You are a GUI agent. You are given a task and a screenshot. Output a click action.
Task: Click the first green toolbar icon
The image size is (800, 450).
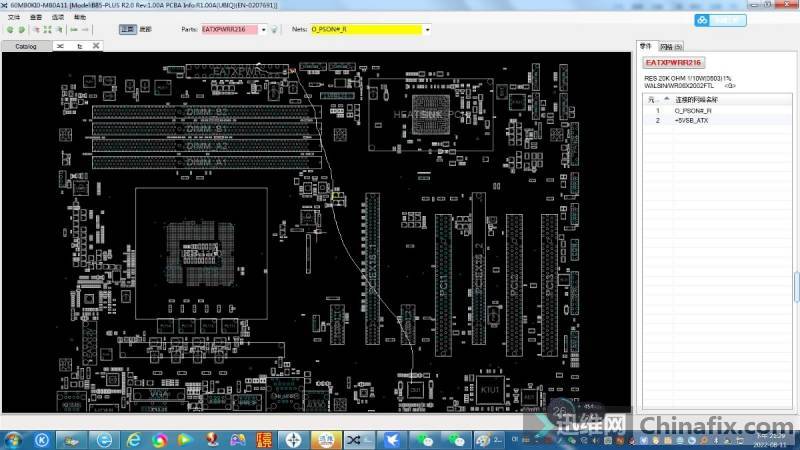(x=11, y=30)
